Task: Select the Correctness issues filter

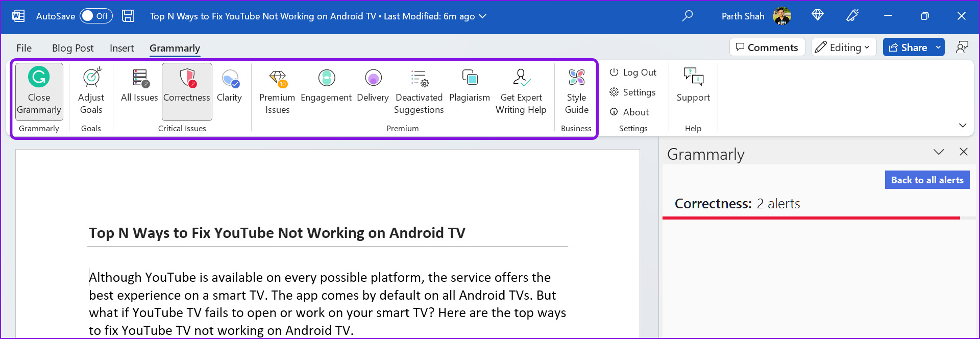Action: pos(187,92)
